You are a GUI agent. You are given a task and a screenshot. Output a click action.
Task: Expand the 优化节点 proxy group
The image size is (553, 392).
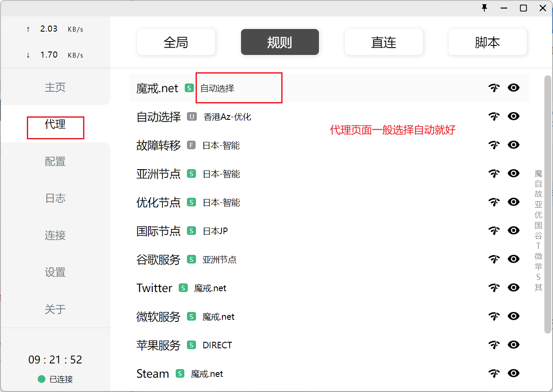pos(330,202)
